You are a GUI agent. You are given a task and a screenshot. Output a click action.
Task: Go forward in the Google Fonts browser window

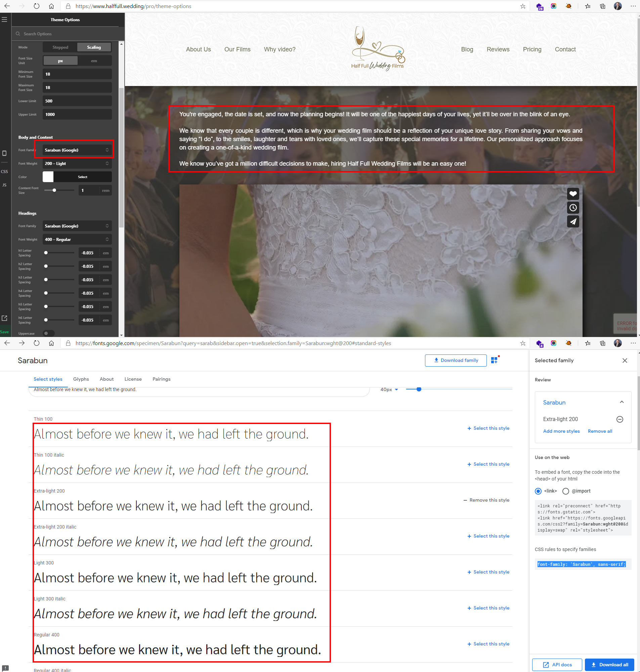[x=22, y=343]
